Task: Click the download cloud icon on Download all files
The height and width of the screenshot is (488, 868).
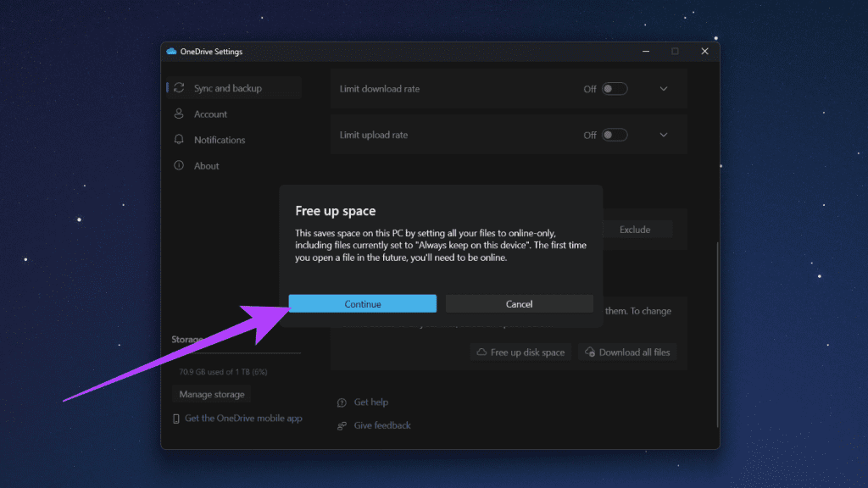Action: (591, 352)
